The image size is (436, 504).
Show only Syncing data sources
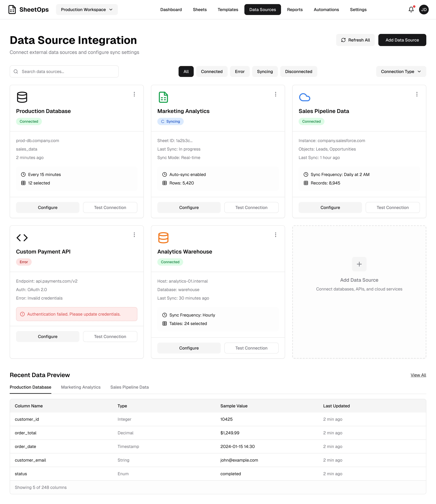[x=265, y=71]
